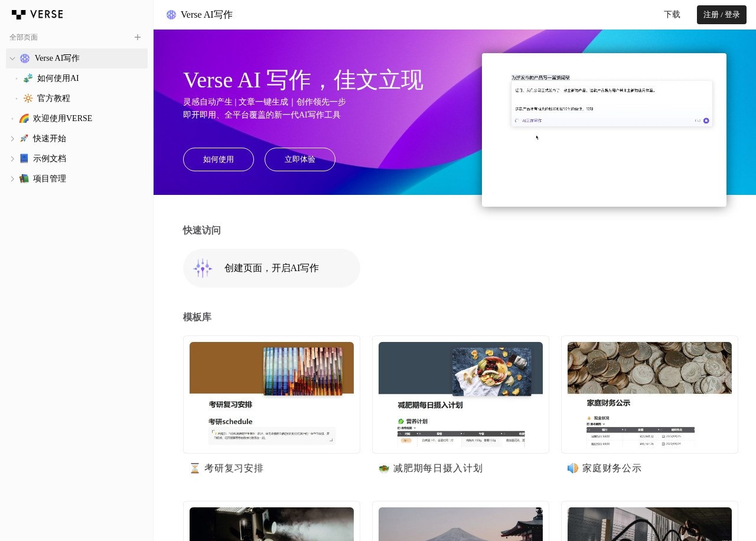This screenshot has height=541, width=756.
Task: Click the rainbow icon beside 欢迎使用VERSE
Action: [x=24, y=118]
